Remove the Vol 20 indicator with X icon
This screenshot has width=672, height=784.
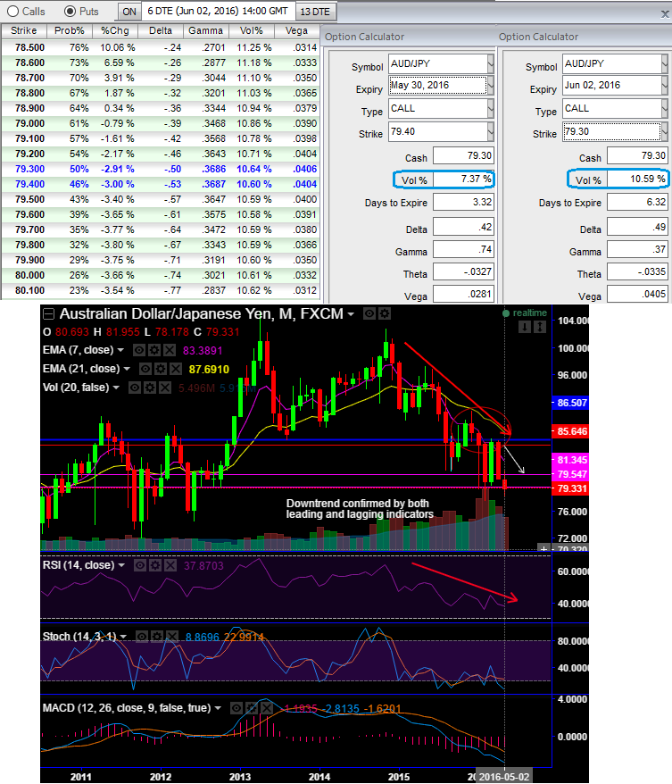[x=165, y=388]
